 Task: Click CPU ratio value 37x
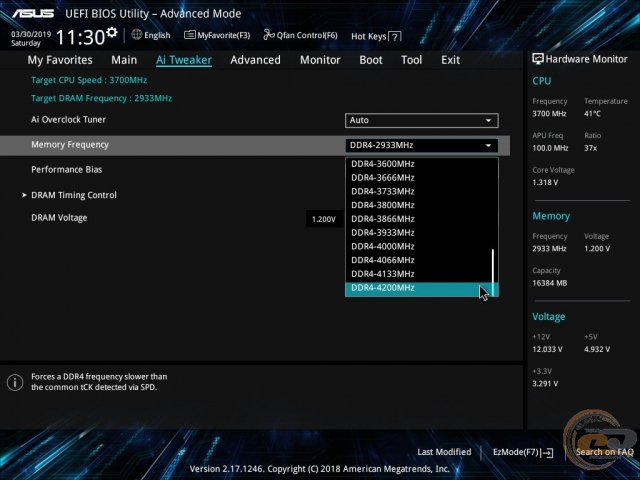click(x=590, y=148)
